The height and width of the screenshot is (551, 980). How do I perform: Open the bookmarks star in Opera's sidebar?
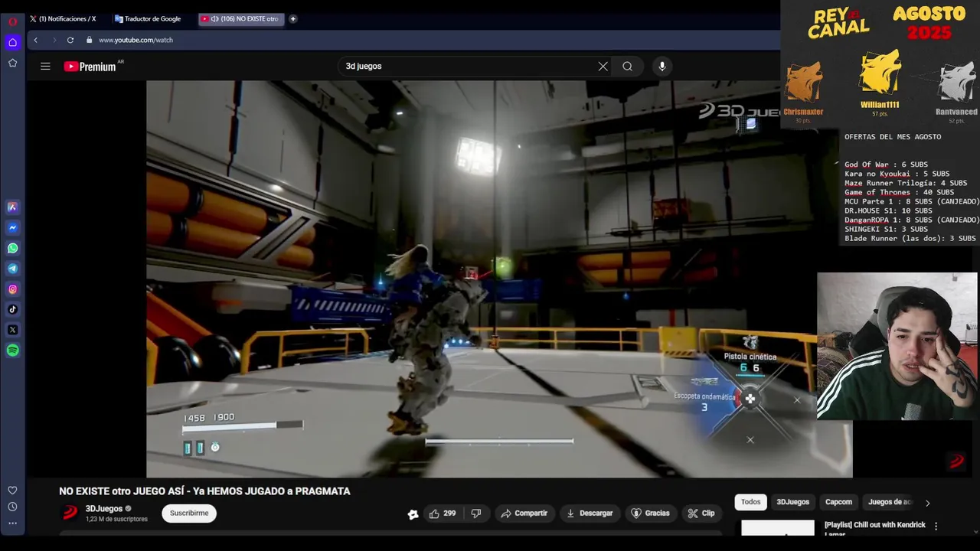click(12, 63)
